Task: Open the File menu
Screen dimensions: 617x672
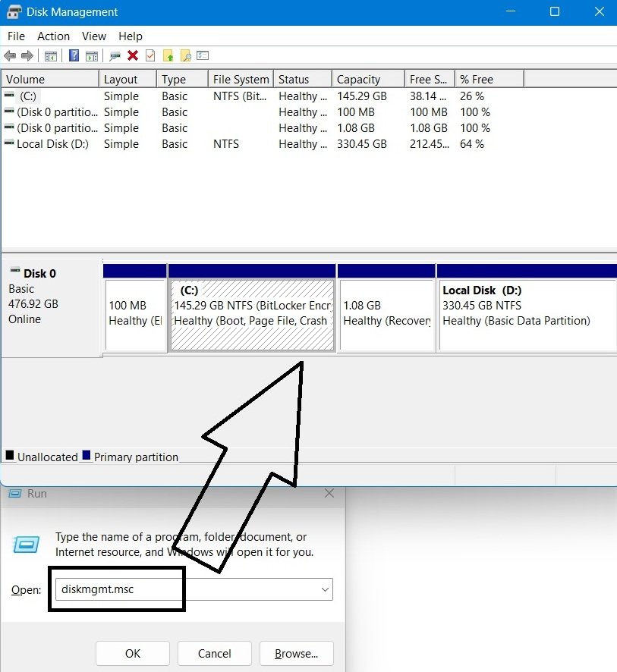Action: tap(16, 36)
